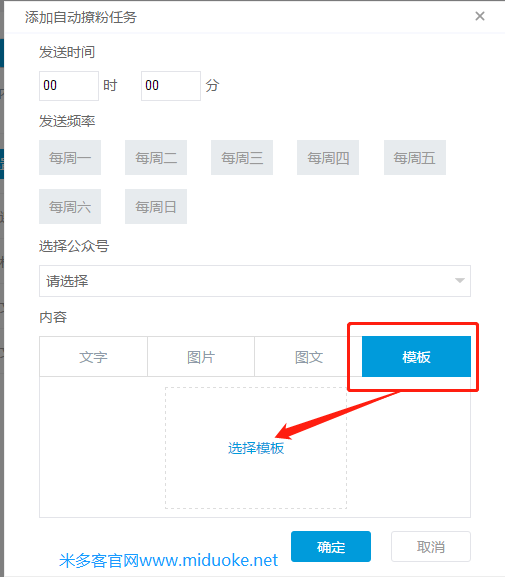Image resolution: width=505 pixels, height=577 pixels.
Task: Toggle the 每周一 frequency option
Action: click(70, 157)
